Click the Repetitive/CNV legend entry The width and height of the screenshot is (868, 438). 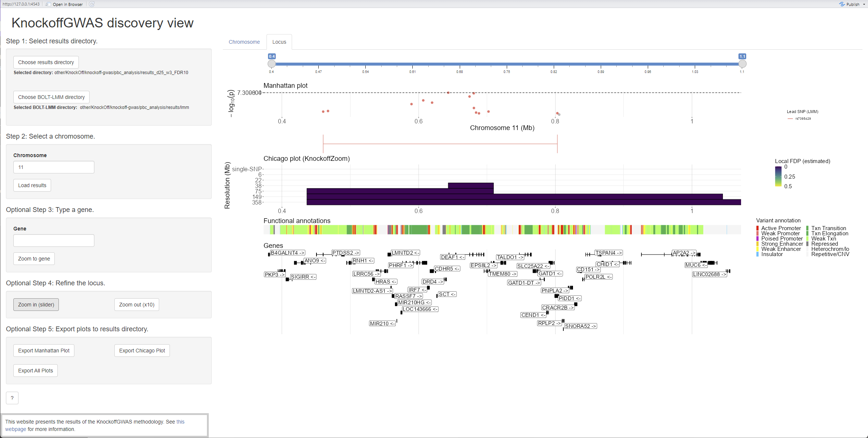[x=828, y=254]
